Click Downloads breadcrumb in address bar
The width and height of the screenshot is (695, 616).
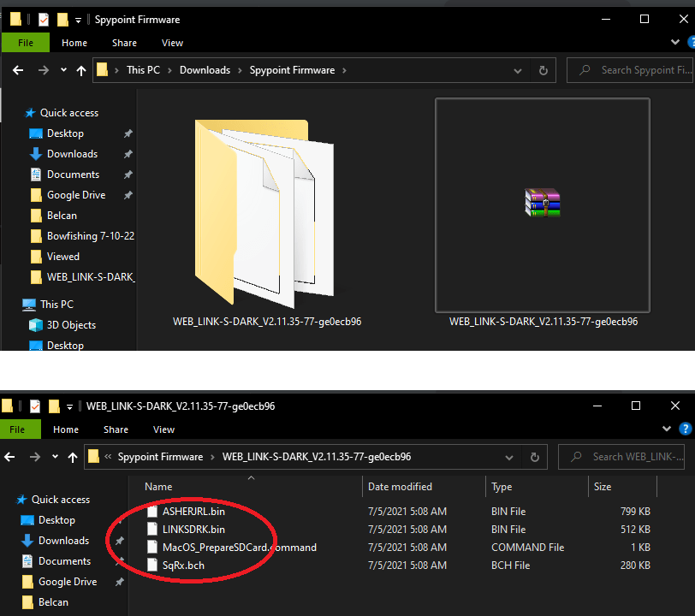(205, 70)
